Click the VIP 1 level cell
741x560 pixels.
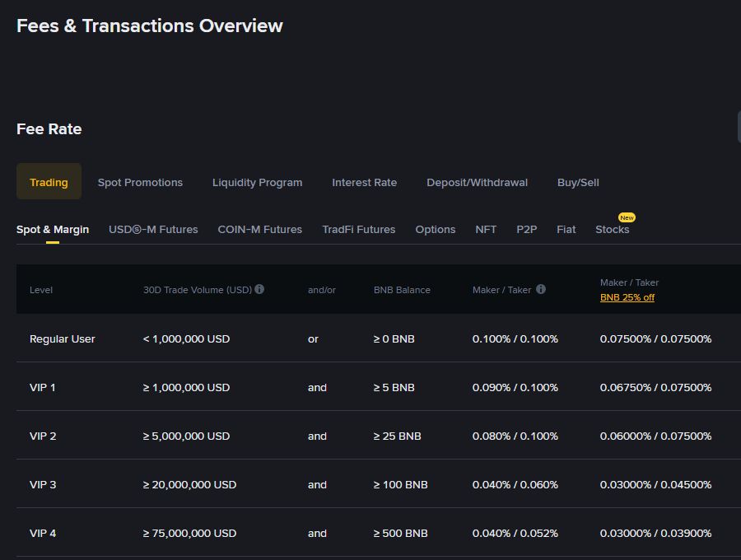click(43, 388)
